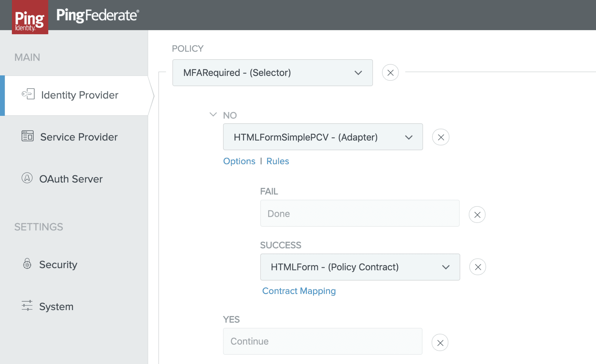Click the Done field under FAIL
The width and height of the screenshot is (596, 364).
click(360, 213)
